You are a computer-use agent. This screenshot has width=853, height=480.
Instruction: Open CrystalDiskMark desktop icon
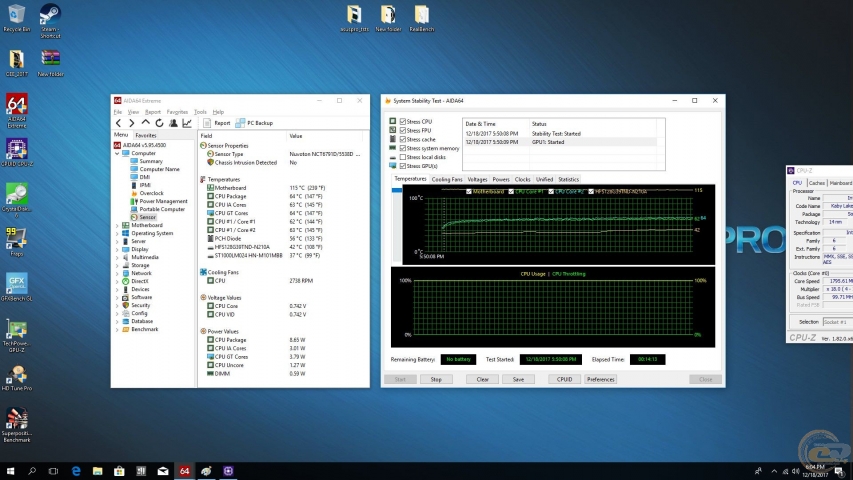coord(16,200)
